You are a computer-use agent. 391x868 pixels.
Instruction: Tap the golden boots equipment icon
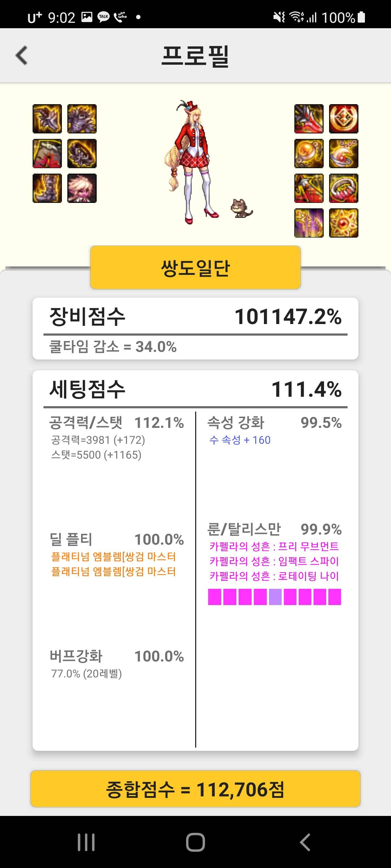pyautogui.click(x=47, y=188)
